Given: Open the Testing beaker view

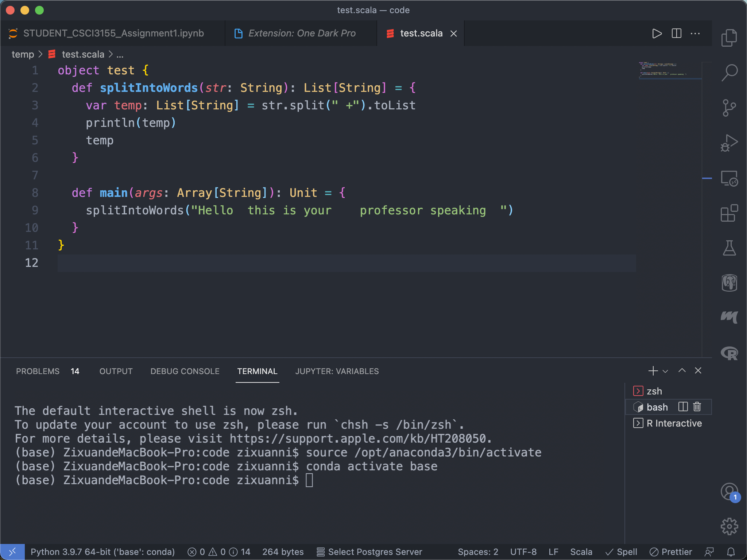Looking at the screenshot, I should pos(729,248).
